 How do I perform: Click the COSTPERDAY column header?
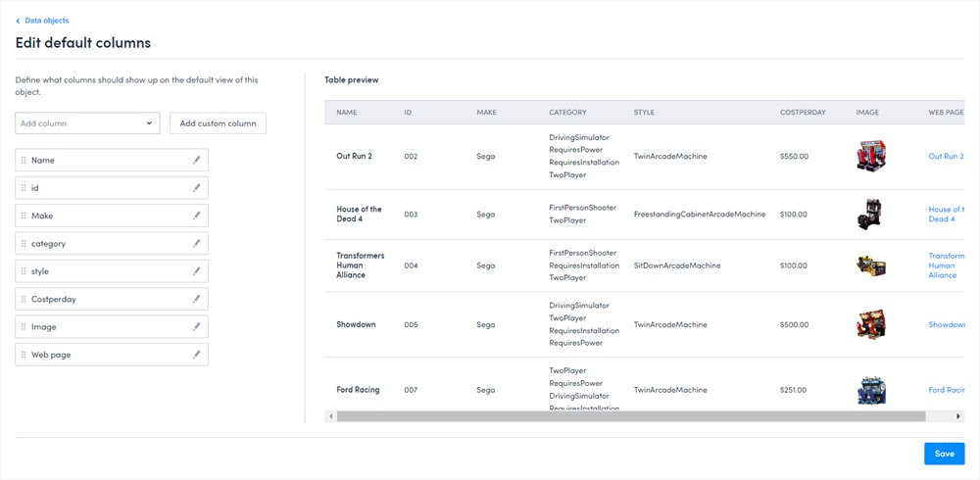point(803,113)
